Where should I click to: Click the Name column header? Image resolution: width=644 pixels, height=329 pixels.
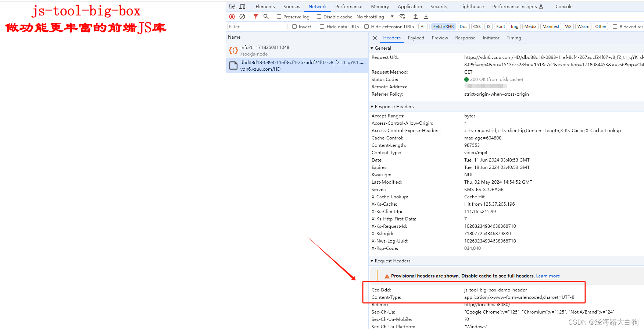pyautogui.click(x=297, y=37)
